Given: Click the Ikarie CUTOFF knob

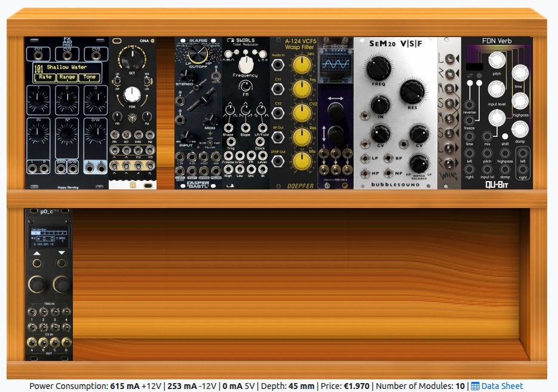Looking at the screenshot, I should pyautogui.click(x=198, y=53).
